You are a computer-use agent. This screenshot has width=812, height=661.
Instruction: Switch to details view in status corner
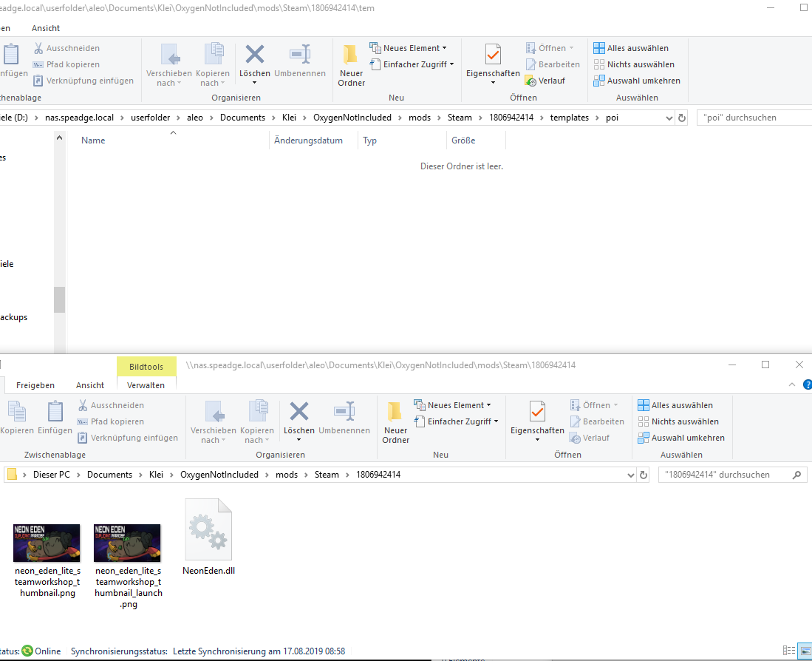pyautogui.click(x=788, y=651)
